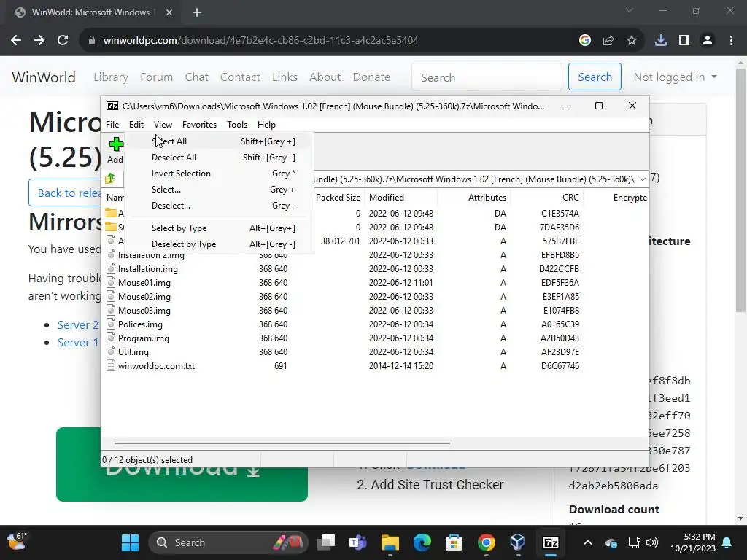Choose Select by Type menu entry
This screenshot has height=560, width=747.
coord(220,228)
